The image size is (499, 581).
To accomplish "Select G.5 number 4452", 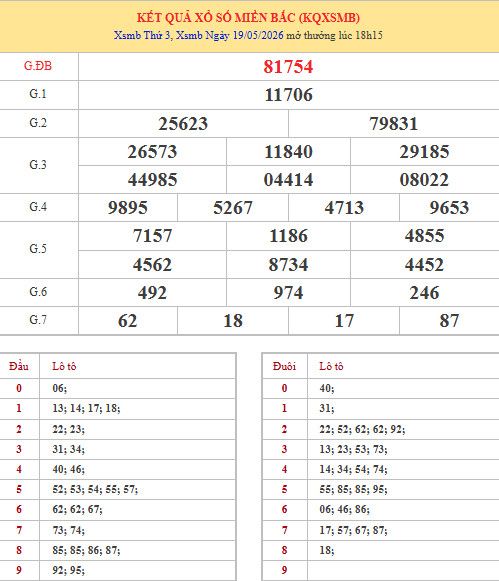I will click(x=424, y=265).
